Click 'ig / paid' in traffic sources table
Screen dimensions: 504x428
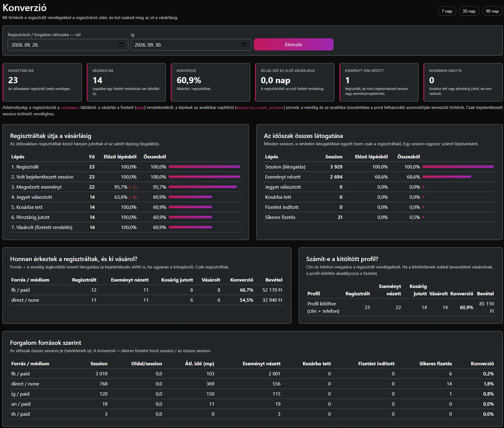click(x=20, y=394)
